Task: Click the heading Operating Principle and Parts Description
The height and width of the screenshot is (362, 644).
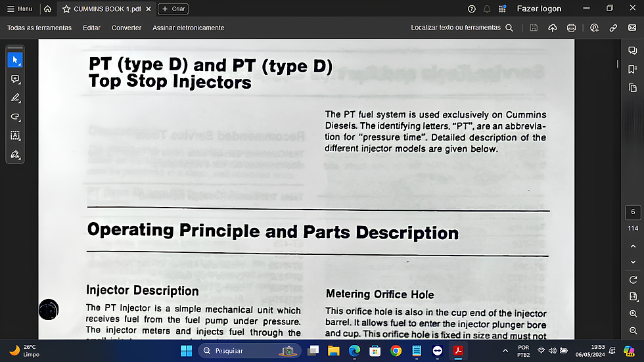Action: [273, 231]
